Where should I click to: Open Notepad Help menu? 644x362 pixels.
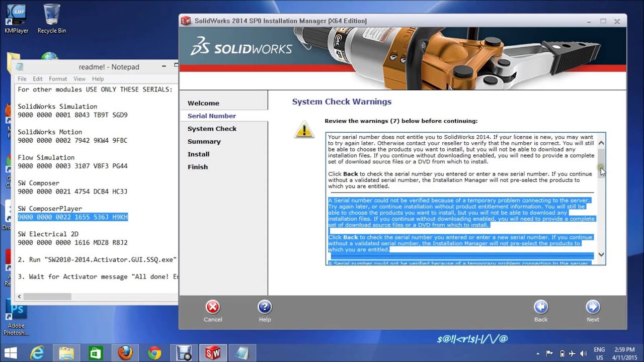click(x=98, y=79)
